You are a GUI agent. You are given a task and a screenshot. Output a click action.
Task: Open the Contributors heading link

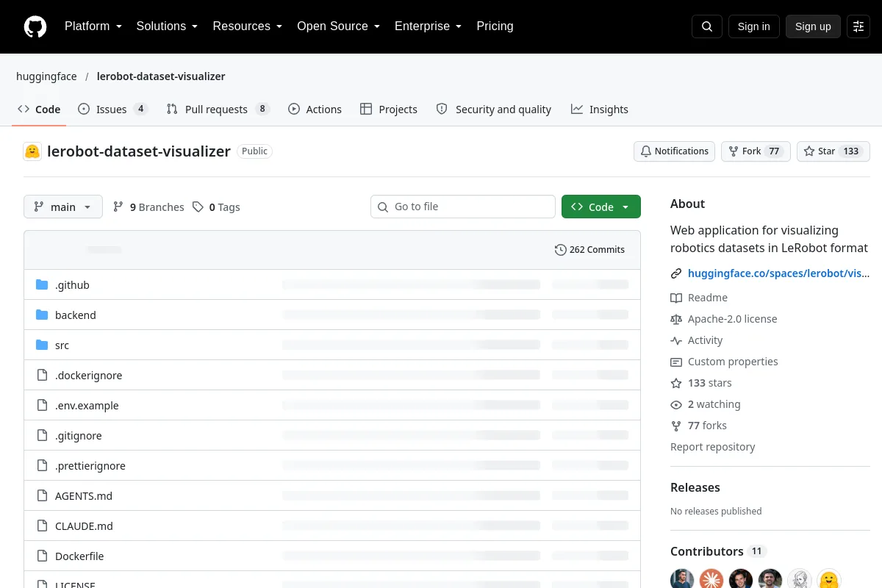coord(718,551)
